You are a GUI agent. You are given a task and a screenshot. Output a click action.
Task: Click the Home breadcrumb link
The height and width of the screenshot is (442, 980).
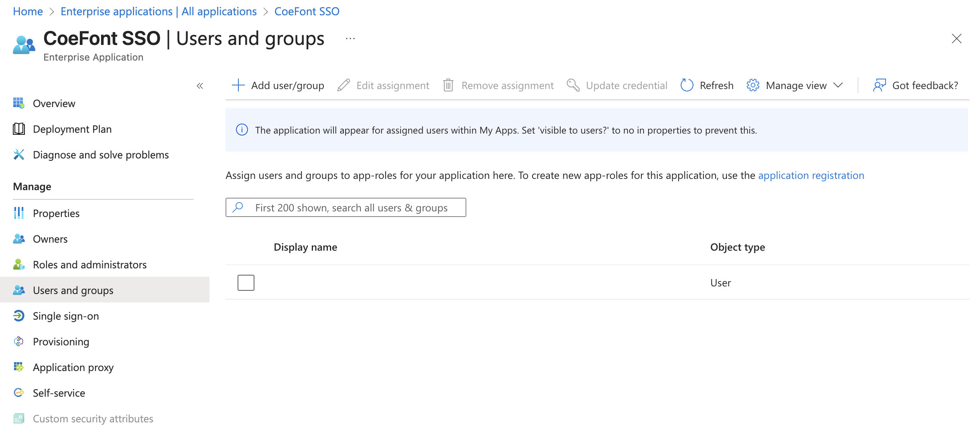(x=28, y=11)
